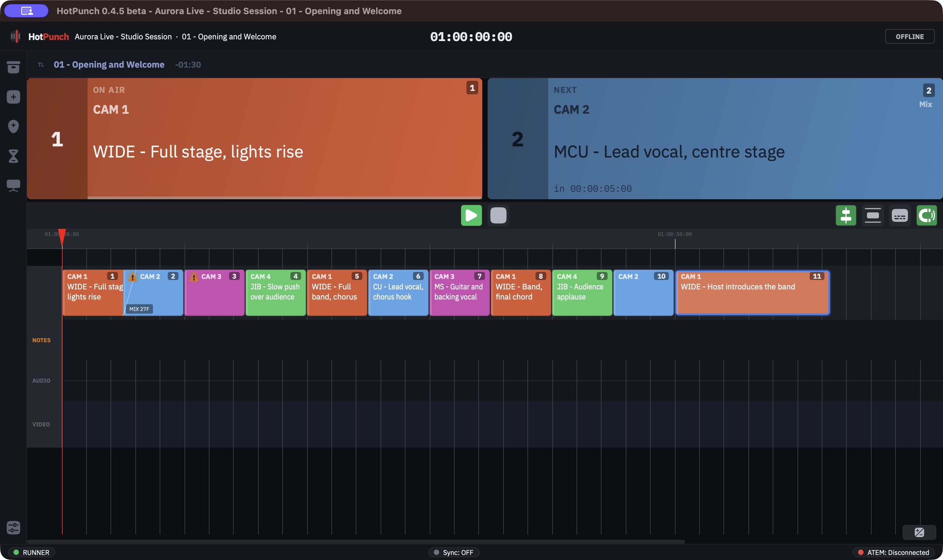Click the in 00:00:05:00 countdown text
943x560 pixels.
(x=592, y=188)
